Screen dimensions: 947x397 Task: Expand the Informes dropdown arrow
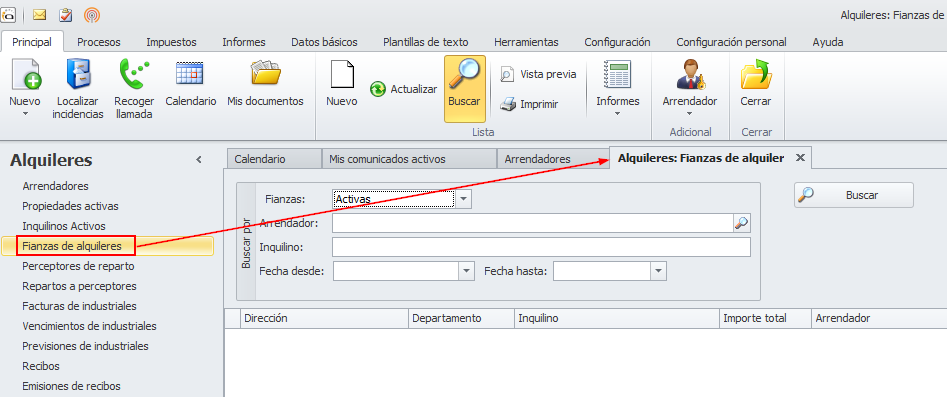click(x=617, y=113)
